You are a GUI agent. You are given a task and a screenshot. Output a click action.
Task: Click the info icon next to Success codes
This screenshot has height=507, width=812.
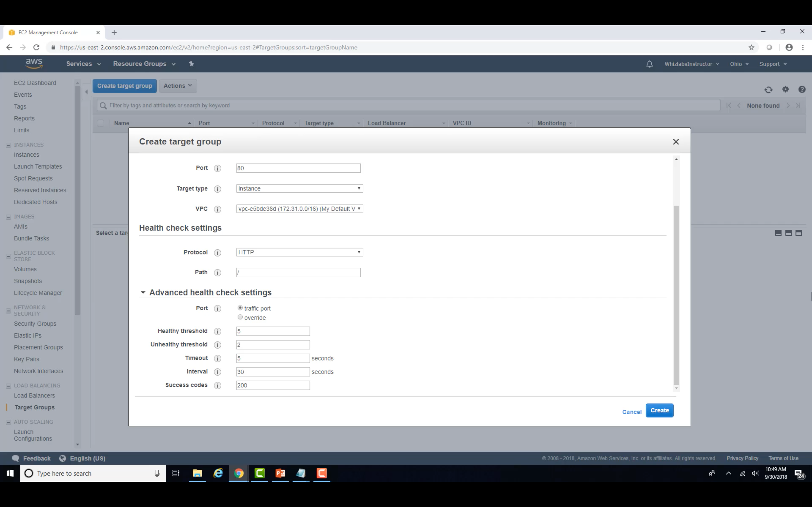coord(217,385)
